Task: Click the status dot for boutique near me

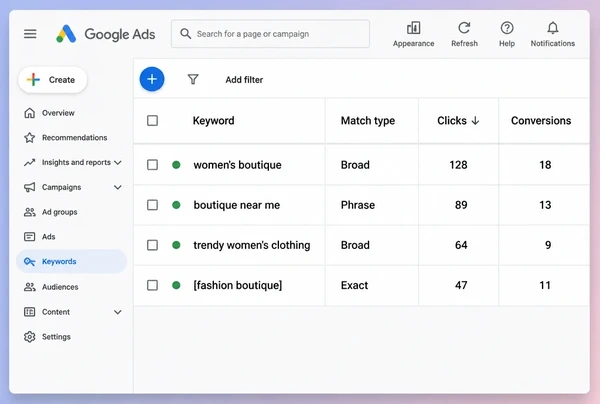Action: (176, 205)
